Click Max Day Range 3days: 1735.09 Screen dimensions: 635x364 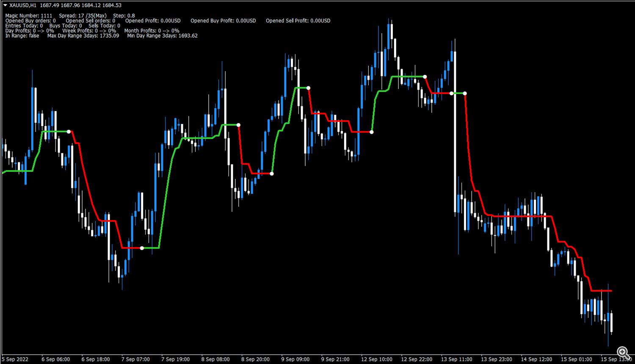tap(83, 36)
